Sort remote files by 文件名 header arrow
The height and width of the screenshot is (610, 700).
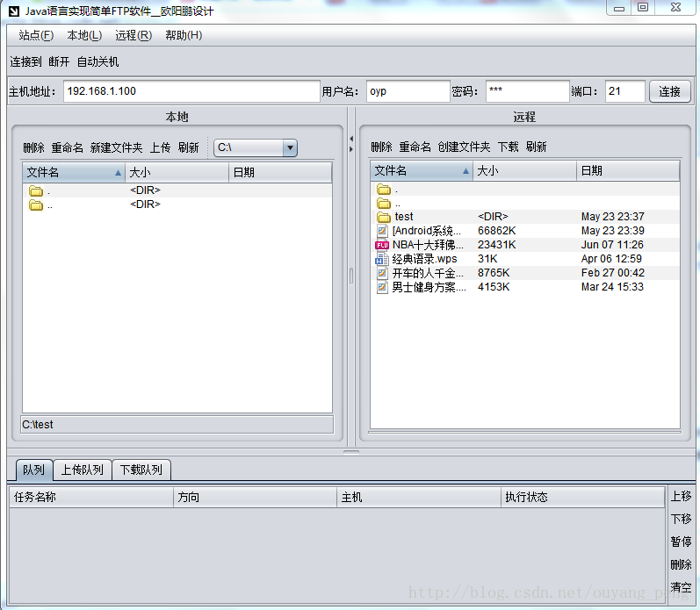pyautogui.click(x=465, y=171)
